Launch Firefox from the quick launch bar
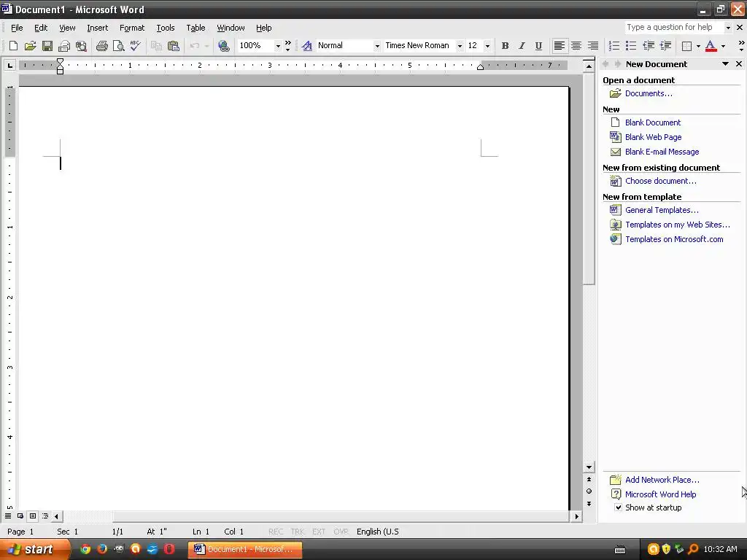747x560 pixels. tap(102, 549)
